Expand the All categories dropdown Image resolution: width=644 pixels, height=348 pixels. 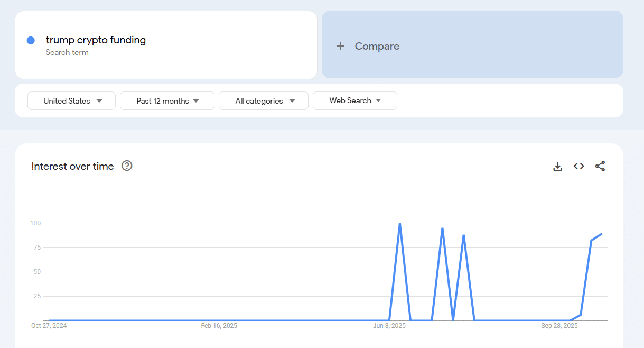[x=264, y=100]
